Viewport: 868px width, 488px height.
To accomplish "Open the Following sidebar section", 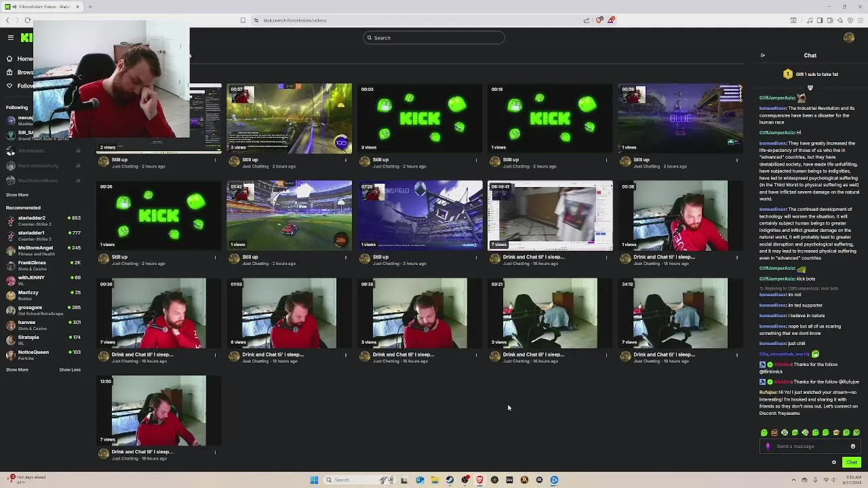I will point(19,86).
